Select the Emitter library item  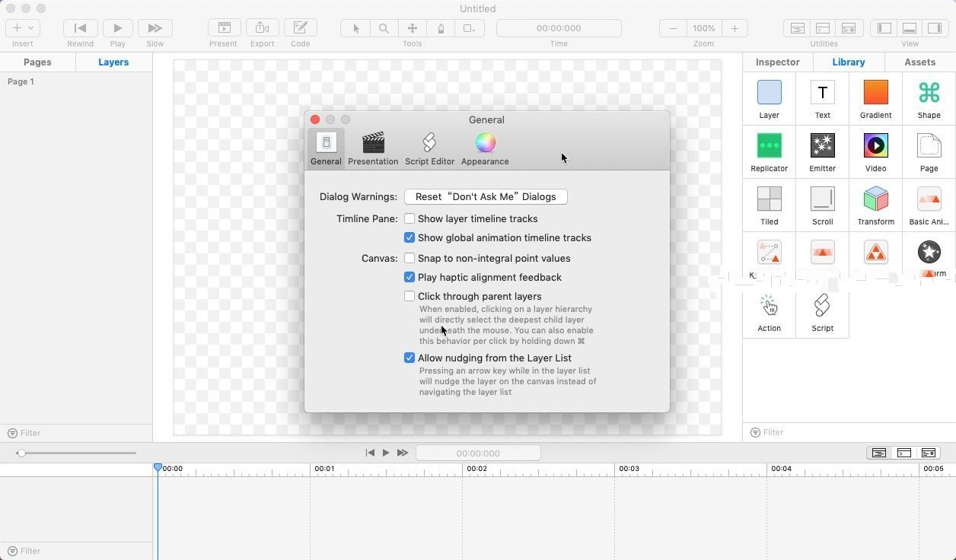(822, 152)
